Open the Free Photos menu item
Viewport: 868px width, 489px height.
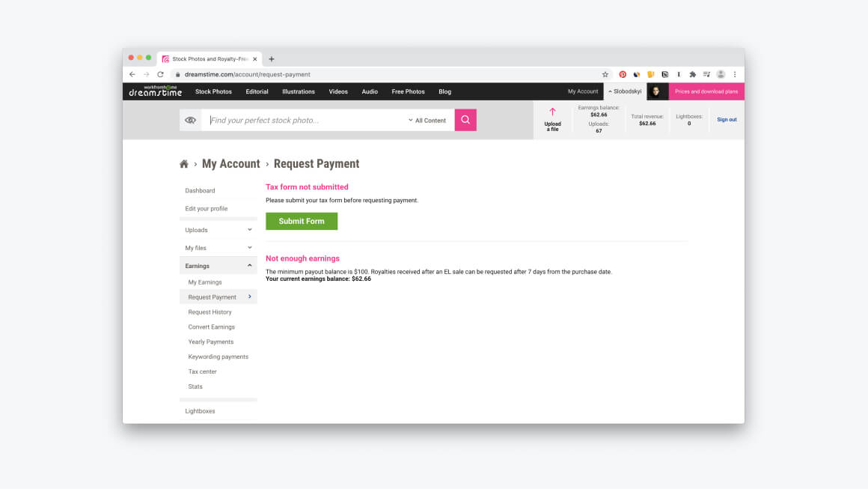coord(408,91)
